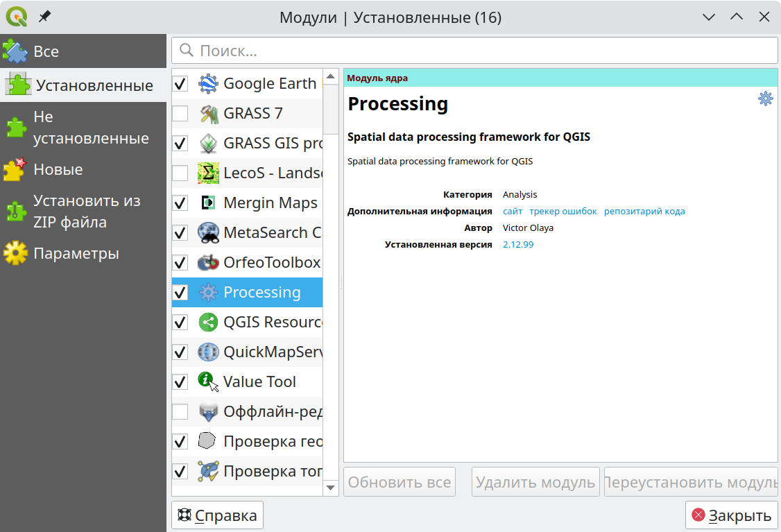Go to the Новые plugins tab
Image resolution: width=781 pixels, height=532 pixels.
coord(83,169)
